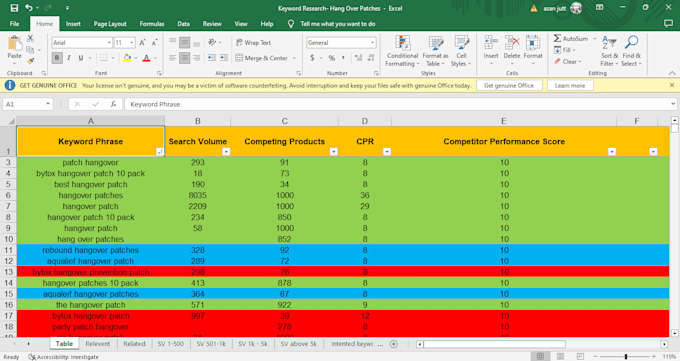The image size is (680, 361).
Task: Apply red Font Color
Action: [146, 58]
